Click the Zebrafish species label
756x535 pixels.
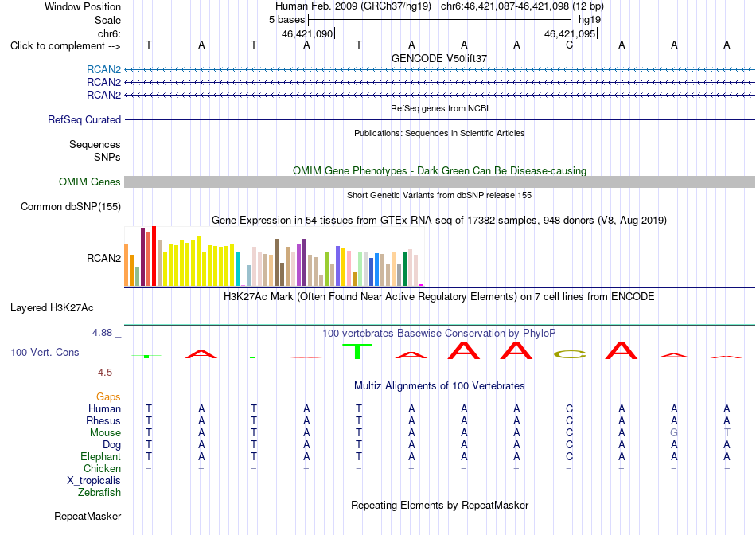[x=99, y=493]
